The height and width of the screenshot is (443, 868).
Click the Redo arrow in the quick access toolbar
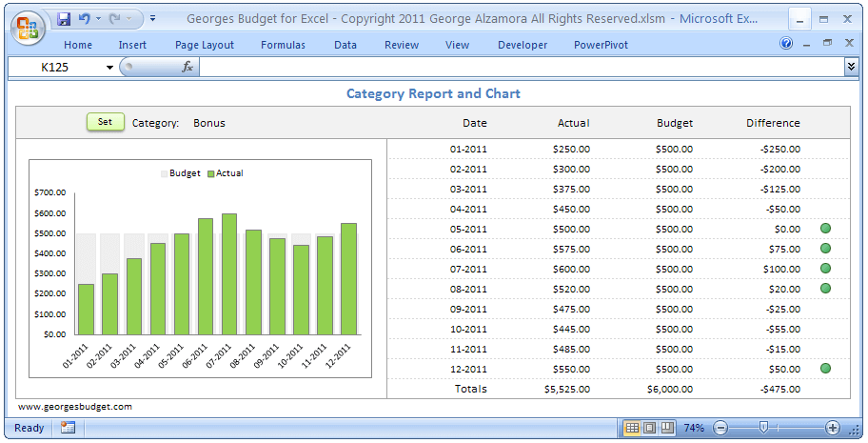tap(115, 19)
